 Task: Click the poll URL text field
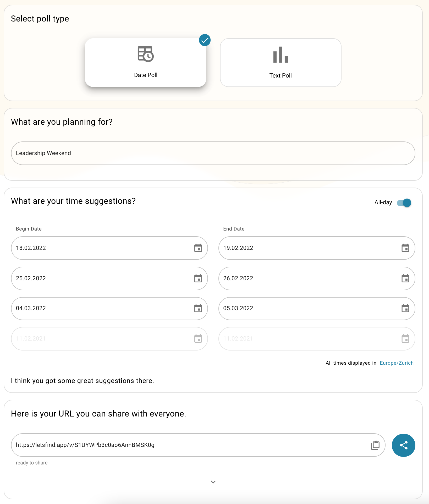tap(189, 445)
